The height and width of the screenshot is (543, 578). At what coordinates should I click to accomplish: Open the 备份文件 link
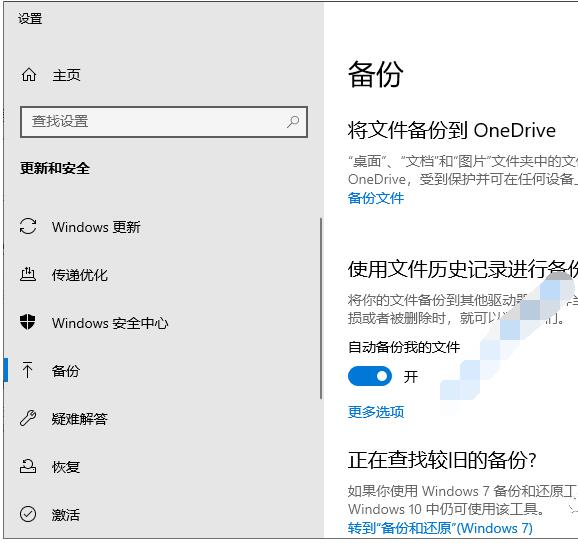point(376,198)
